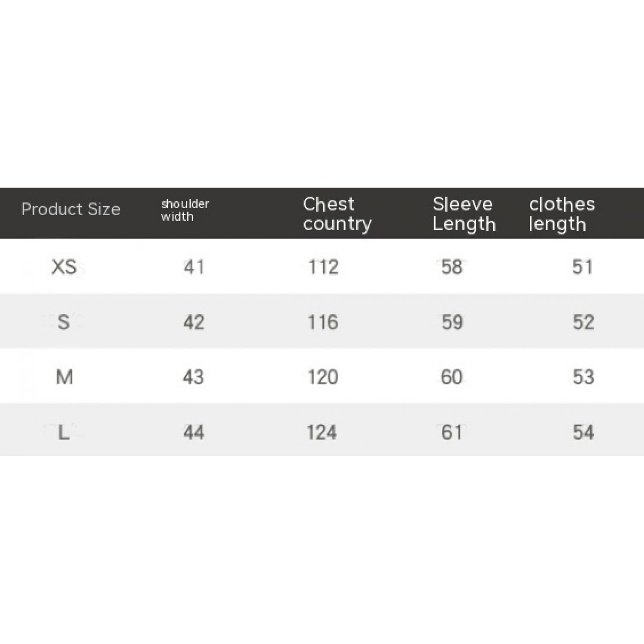644x644 pixels.
Task: Click clothes length value 51
Action: tap(583, 267)
